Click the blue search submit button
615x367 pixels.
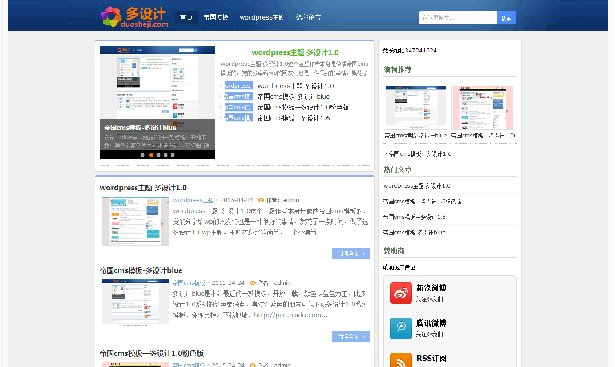506,18
